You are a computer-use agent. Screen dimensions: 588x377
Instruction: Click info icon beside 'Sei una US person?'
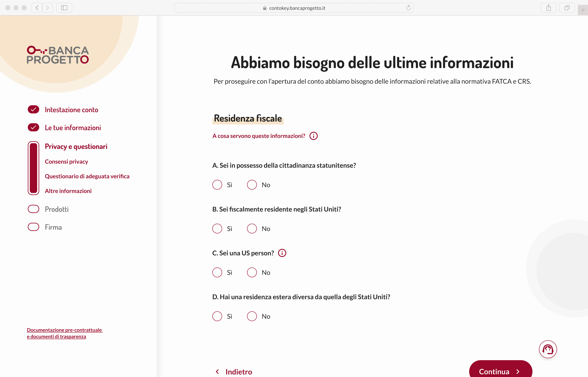click(282, 253)
